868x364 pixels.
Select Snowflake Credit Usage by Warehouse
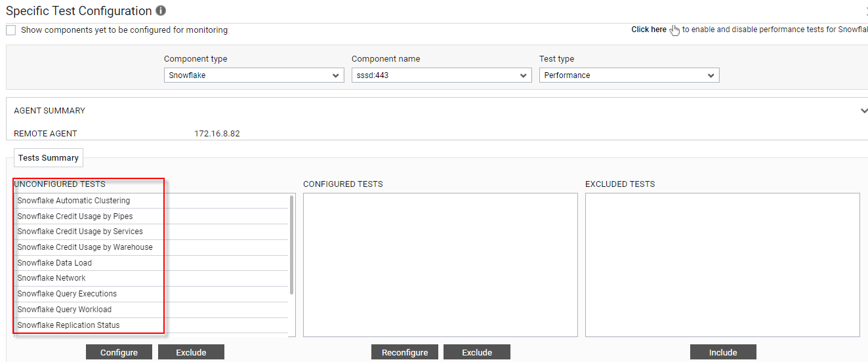pos(151,247)
